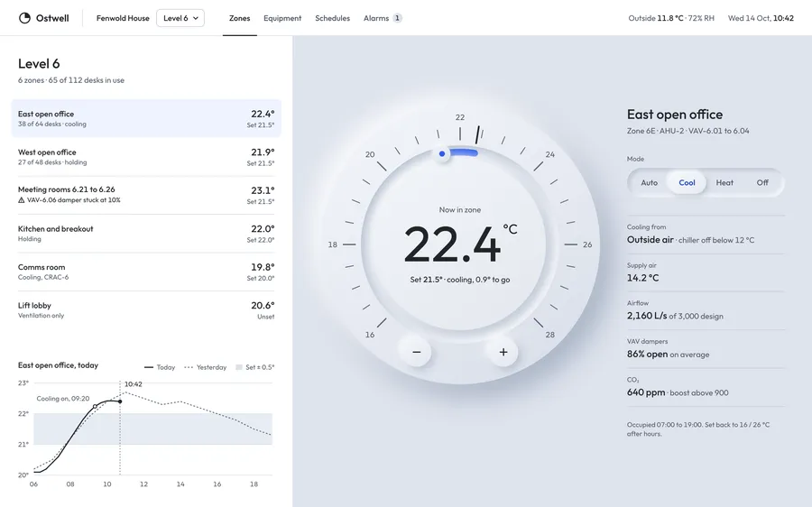Click the 24 mark on the dial
The height and width of the screenshot is (507, 812).
(x=550, y=154)
